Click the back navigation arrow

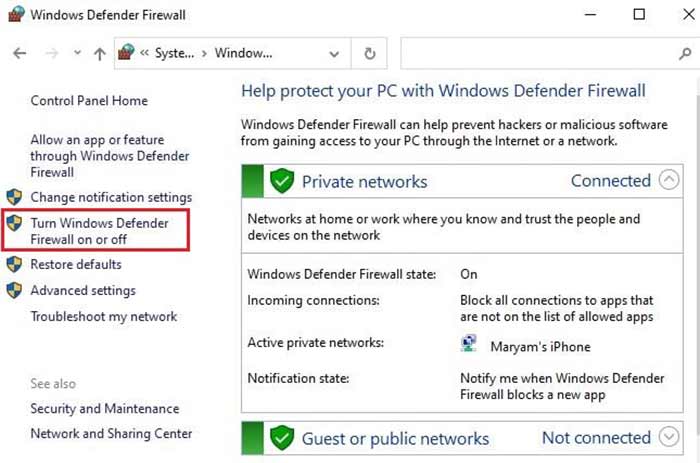click(x=19, y=54)
